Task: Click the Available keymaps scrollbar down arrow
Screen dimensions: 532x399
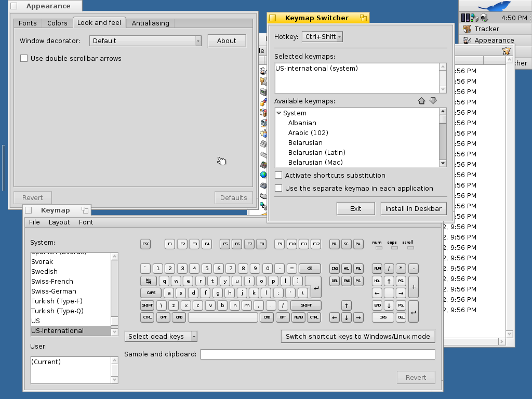Action: pos(443,163)
